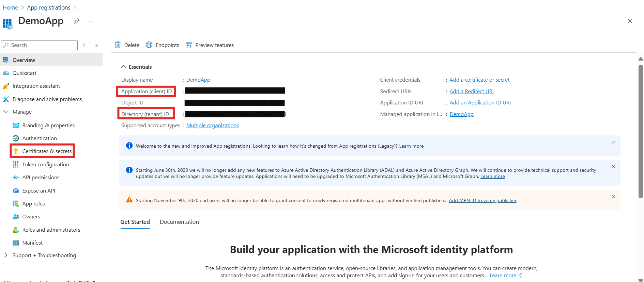644x282 pixels.
Task: Go to Home breadcrumb
Action: (x=10, y=7)
